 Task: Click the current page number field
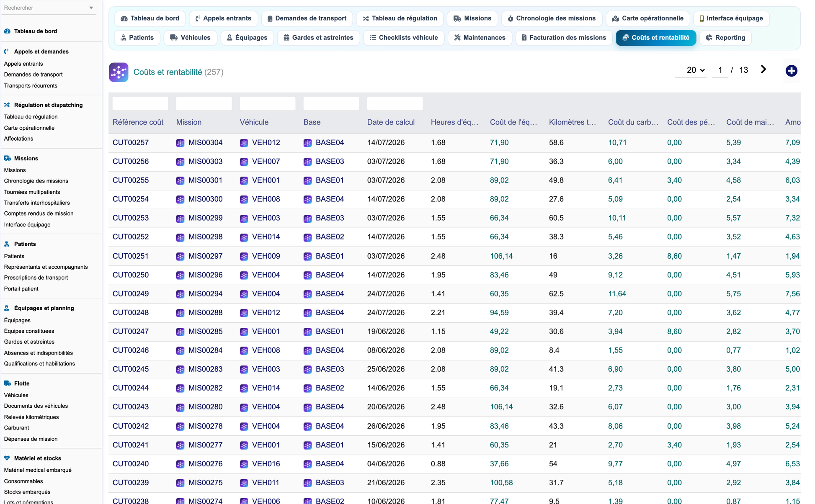720,70
